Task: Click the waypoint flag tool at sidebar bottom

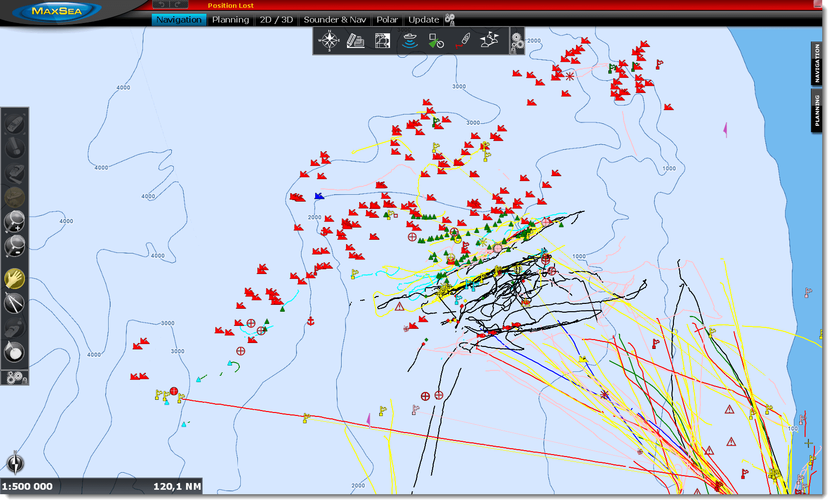Action: click(x=15, y=352)
